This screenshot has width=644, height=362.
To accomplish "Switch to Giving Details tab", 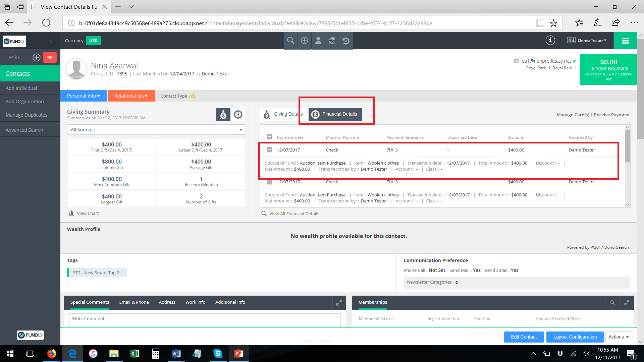I will click(283, 114).
